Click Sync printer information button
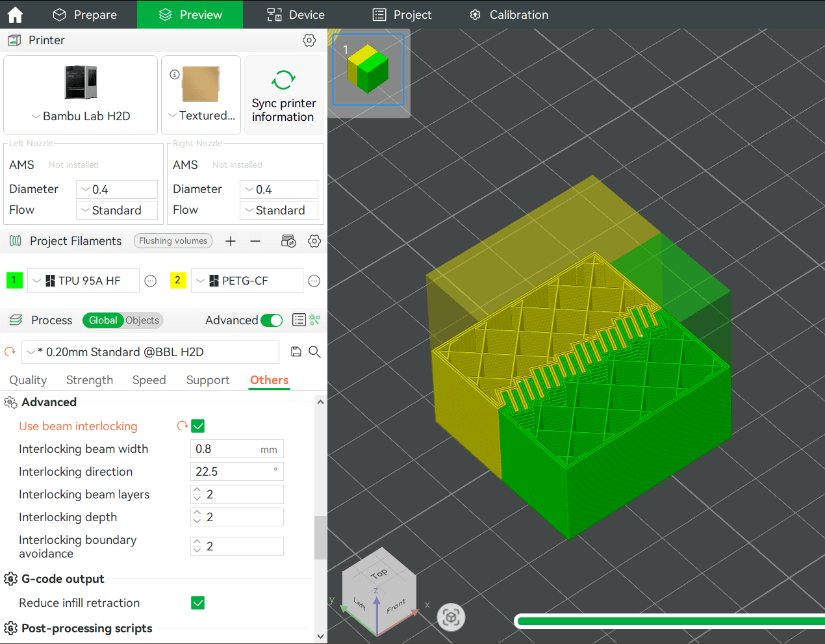The width and height of the screenshot is (825, 644). click(x=284, y=96)
